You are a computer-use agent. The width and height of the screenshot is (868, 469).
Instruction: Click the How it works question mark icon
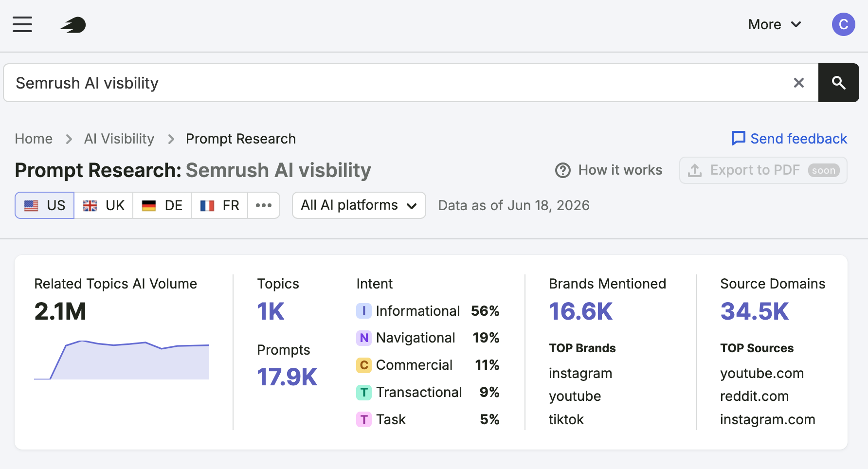click(x=563, y=170)
